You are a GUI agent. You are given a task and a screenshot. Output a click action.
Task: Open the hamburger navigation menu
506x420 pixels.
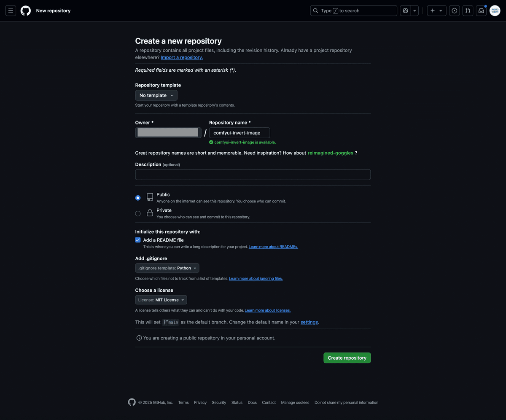point(11,11)
